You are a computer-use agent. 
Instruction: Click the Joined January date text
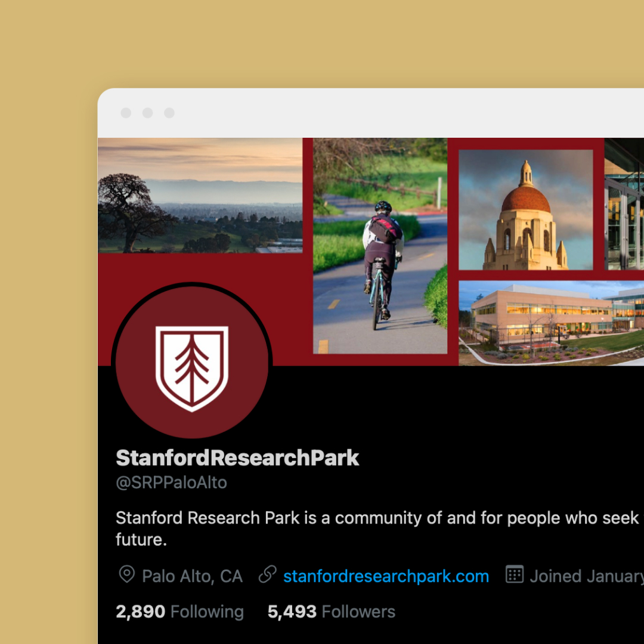(587, 576)
